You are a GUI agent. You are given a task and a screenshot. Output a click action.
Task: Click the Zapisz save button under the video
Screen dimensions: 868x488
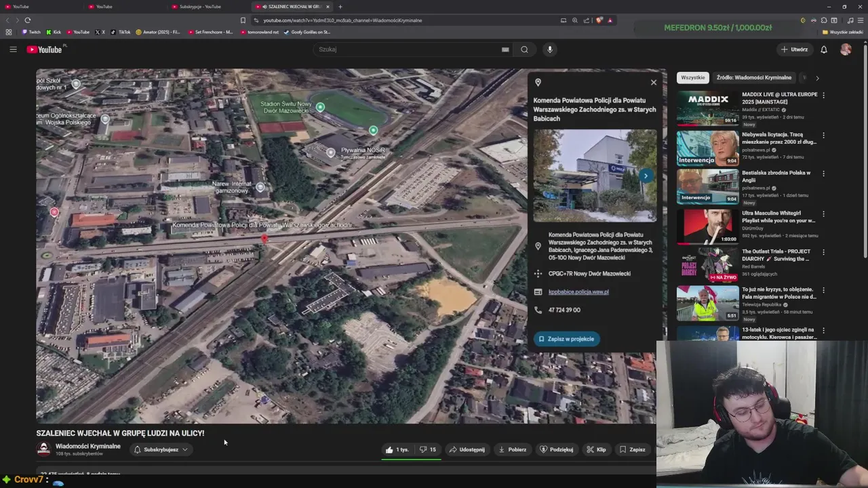point(632,449)
